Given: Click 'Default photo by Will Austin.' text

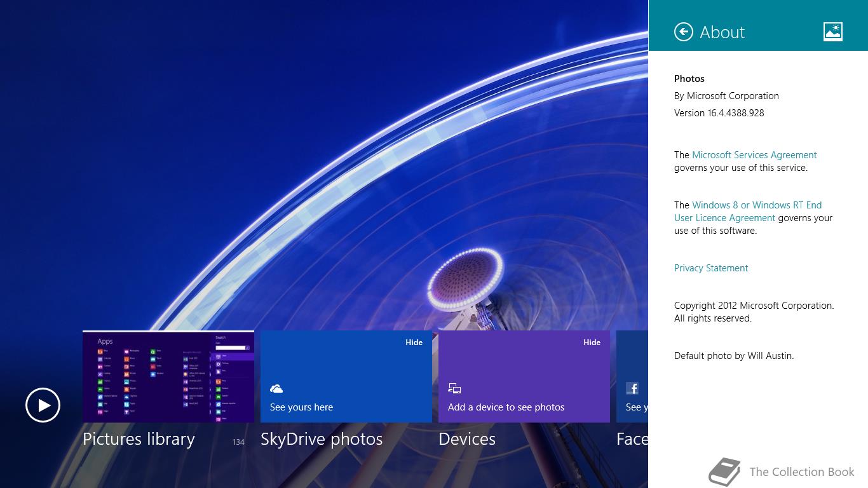Looking at the screenshot, I should [x=734, y=356].
